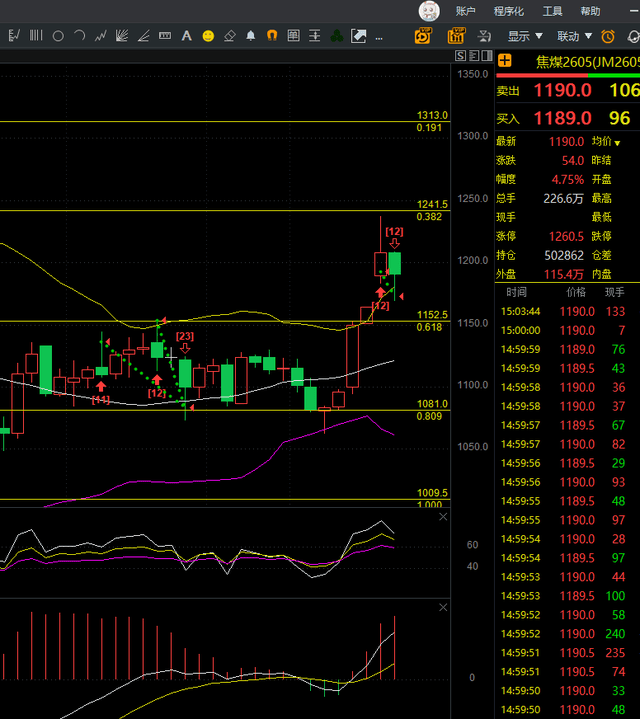
Task: Click the red-green buy/sell ratio bar
Action: click(x=567, y=76)
